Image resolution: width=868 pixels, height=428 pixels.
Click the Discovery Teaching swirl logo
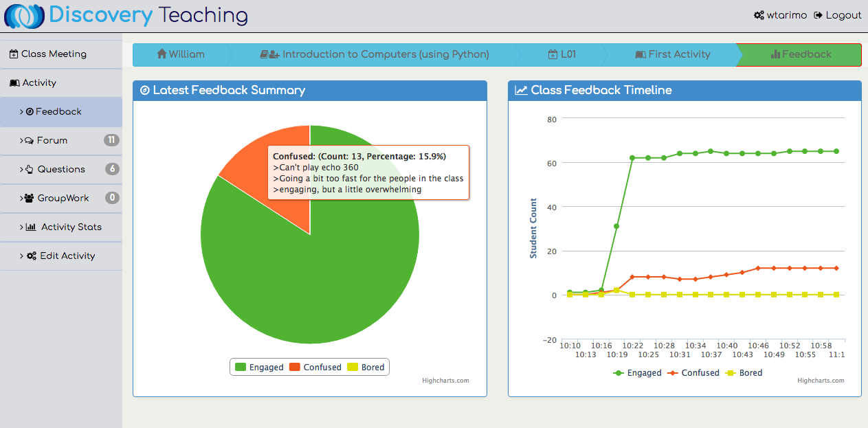(x=25, y=16)
